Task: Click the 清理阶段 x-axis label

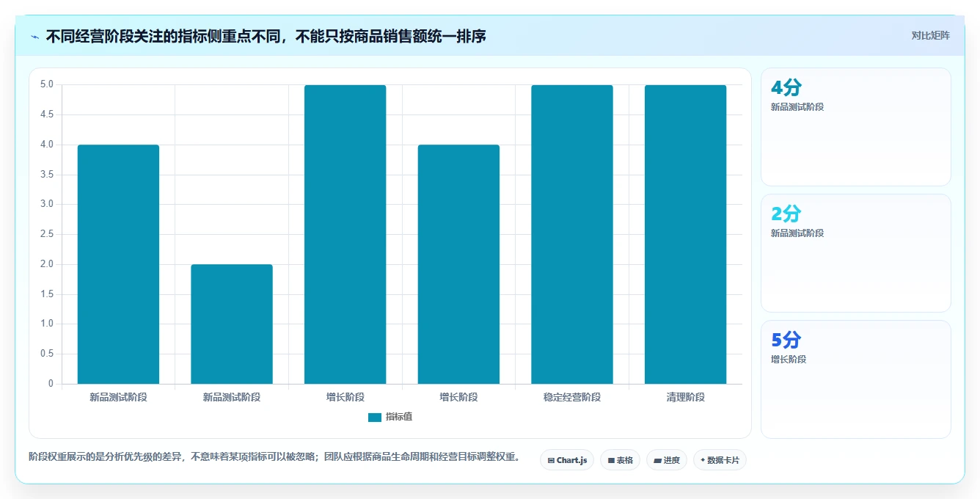Action: pyautogui.click(x=686, y=397)
